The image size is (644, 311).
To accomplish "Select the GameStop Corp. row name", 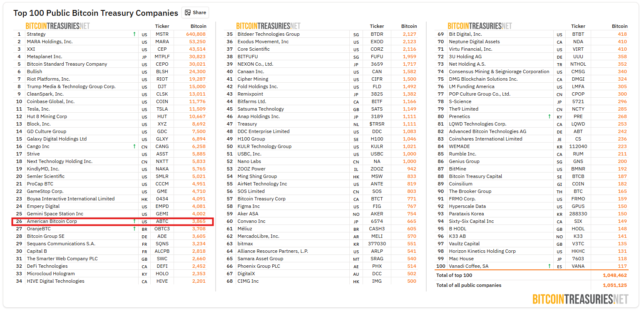I will click(45, 191).
